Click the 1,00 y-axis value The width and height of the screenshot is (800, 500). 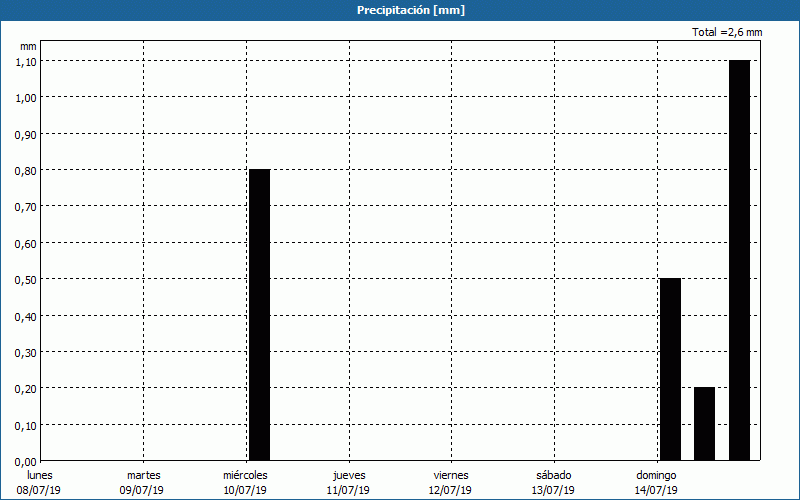25,97
